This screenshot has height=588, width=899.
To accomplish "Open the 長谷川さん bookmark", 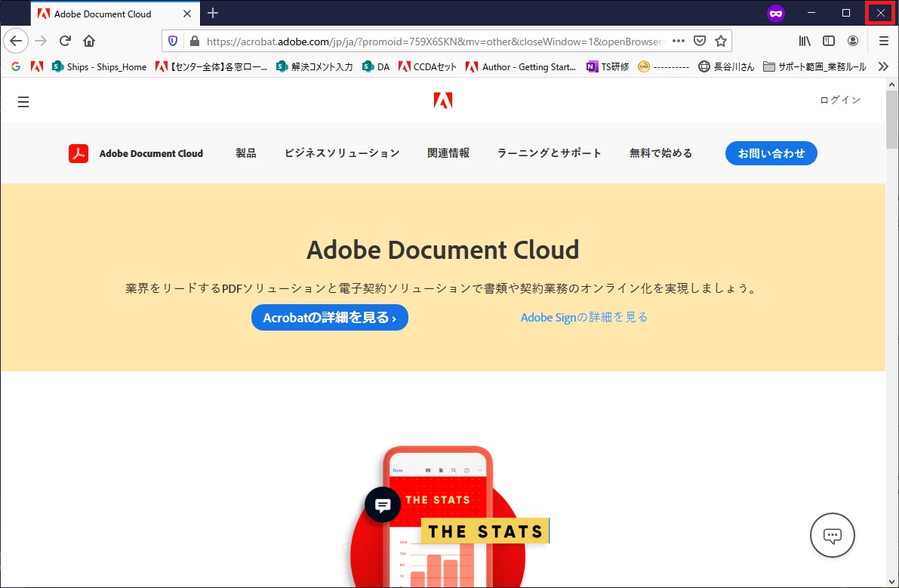I will point(726,66).
